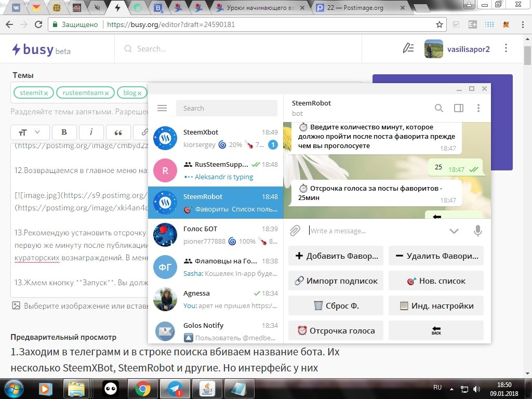Open the Windows Start menu
Image resolution: width=532 pixels, height=399 pixels.
tap(13, 389)
